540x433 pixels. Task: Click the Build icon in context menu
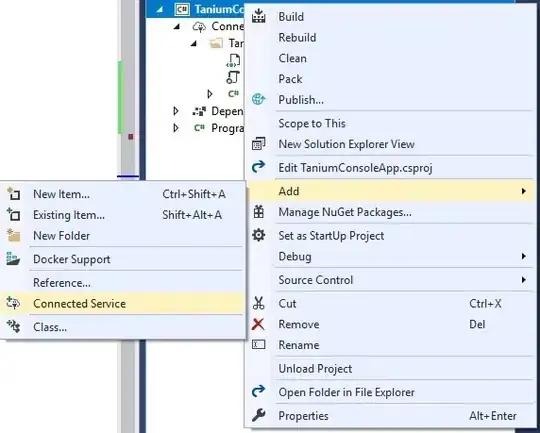pos(258,16)
